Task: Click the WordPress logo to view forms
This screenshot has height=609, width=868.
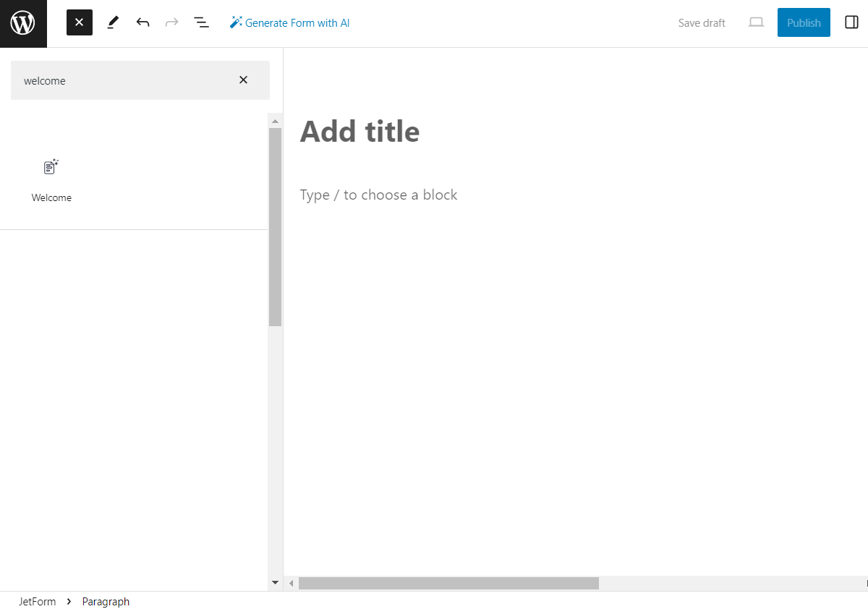Action: coord(23,23)
